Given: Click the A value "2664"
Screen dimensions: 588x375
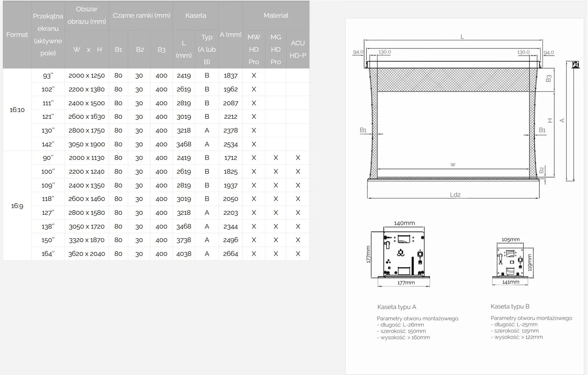Looking at the screenshot, I should tap(231, 254).
